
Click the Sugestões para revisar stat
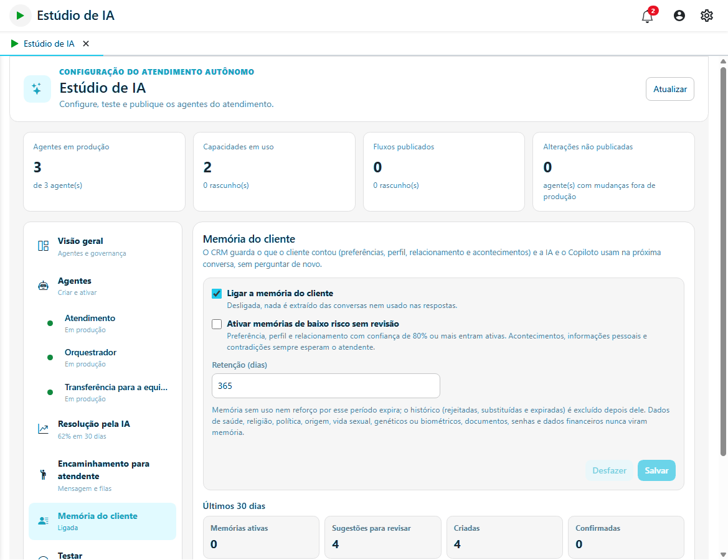point(383,537)
